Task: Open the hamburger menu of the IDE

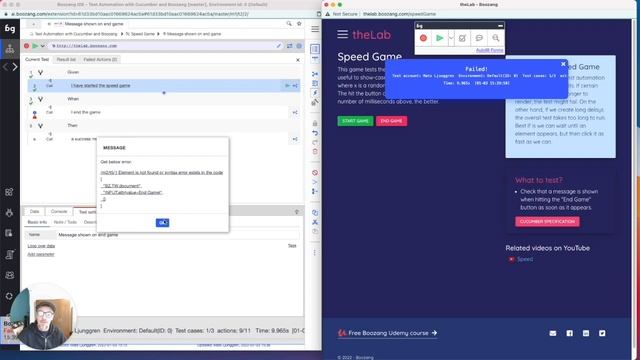Action: [x=315, y=29]
